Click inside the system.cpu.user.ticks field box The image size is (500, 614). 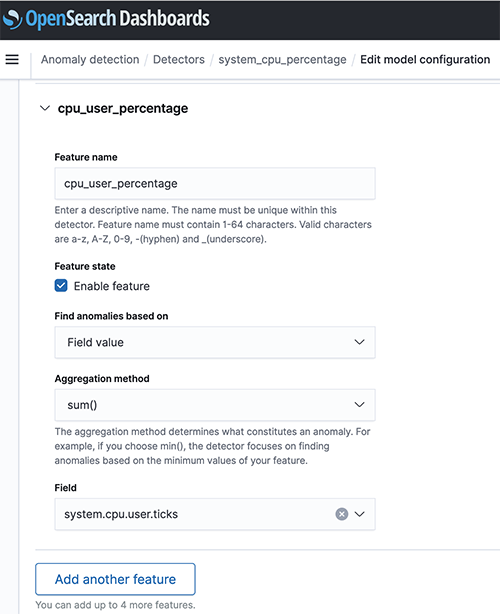194,514
